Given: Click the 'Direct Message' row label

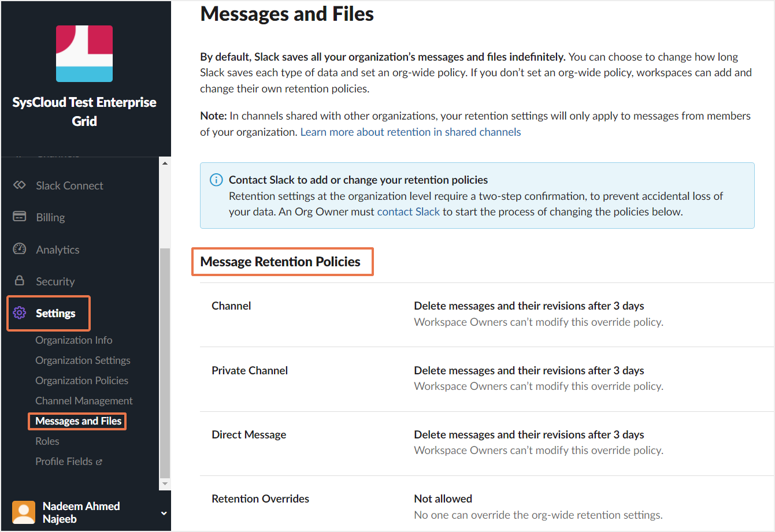Looking at the screenshot, I should coord(249,435).
